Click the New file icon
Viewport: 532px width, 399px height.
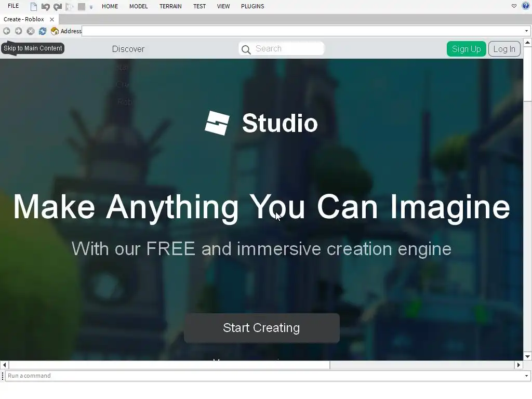(x=34, y=6)
